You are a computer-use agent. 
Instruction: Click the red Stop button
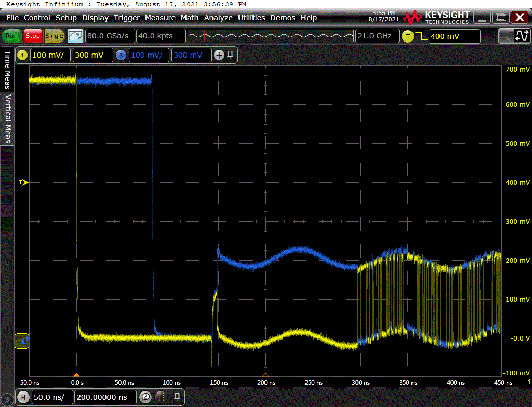[33, 36]
